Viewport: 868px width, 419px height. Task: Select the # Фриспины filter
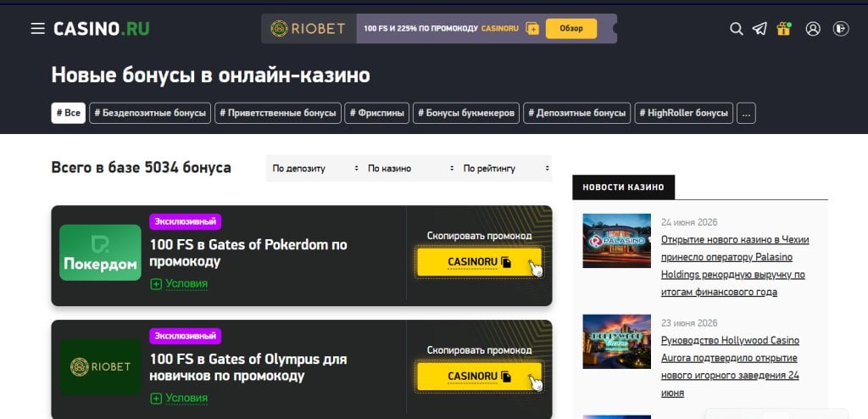click(377, 113)
